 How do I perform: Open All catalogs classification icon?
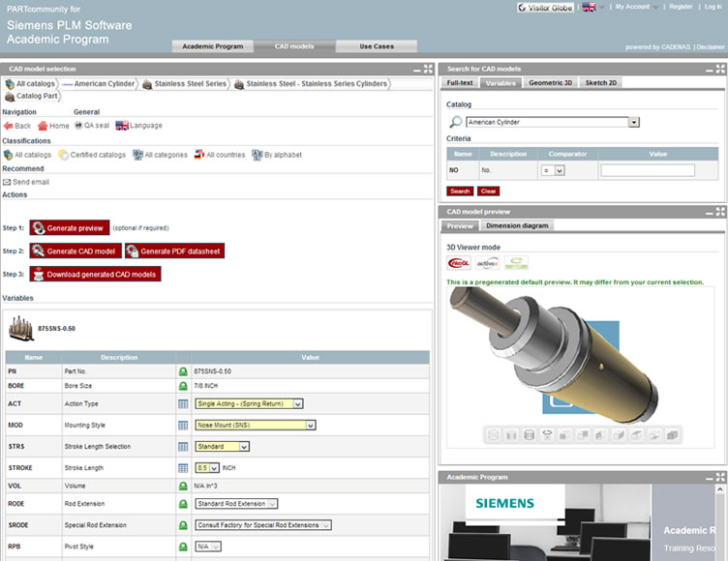coord(8,155)
